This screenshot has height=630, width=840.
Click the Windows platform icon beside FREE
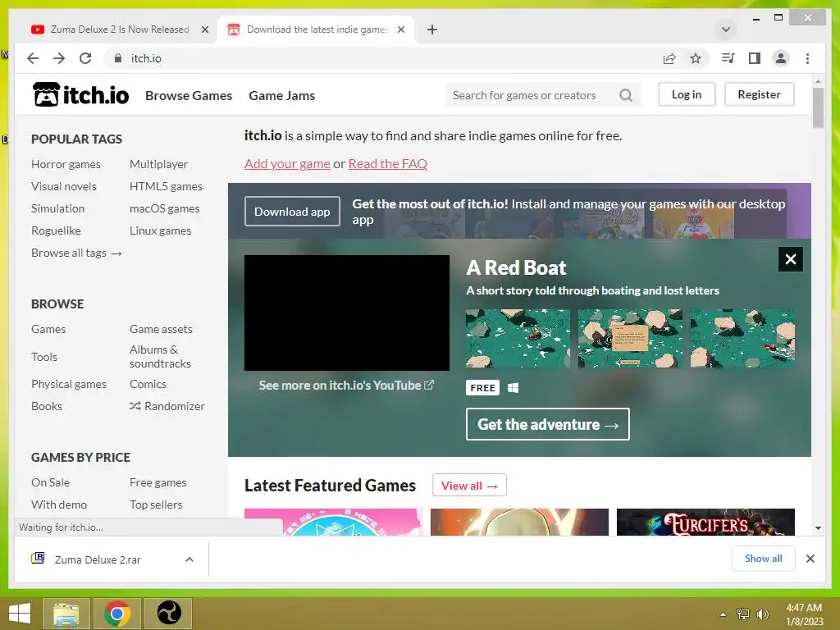513,388
